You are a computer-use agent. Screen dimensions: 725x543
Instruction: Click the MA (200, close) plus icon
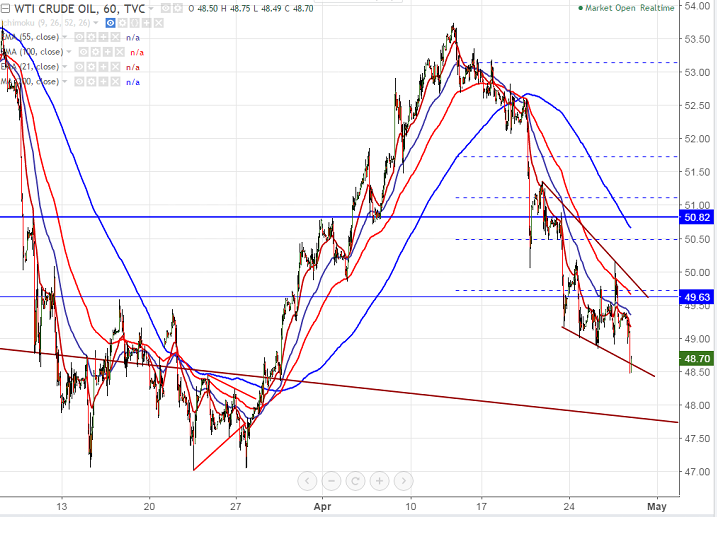[x=103, y=82]
